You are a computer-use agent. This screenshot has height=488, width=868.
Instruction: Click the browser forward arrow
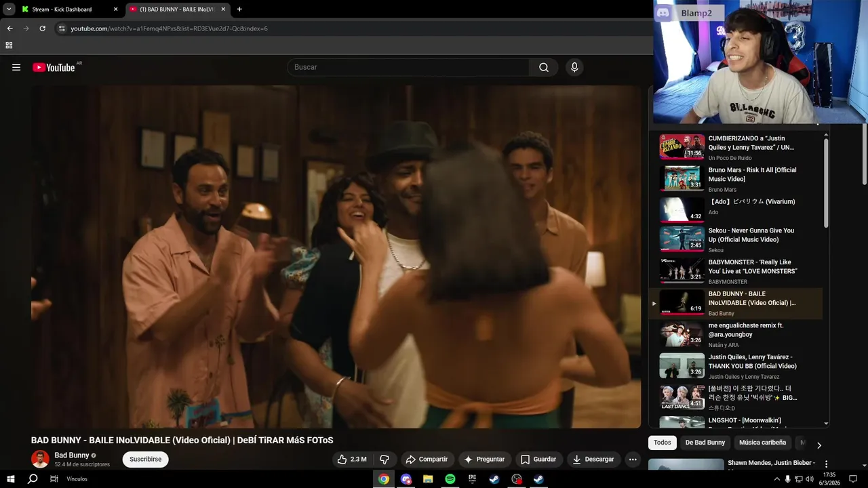(x=26, y=28)
